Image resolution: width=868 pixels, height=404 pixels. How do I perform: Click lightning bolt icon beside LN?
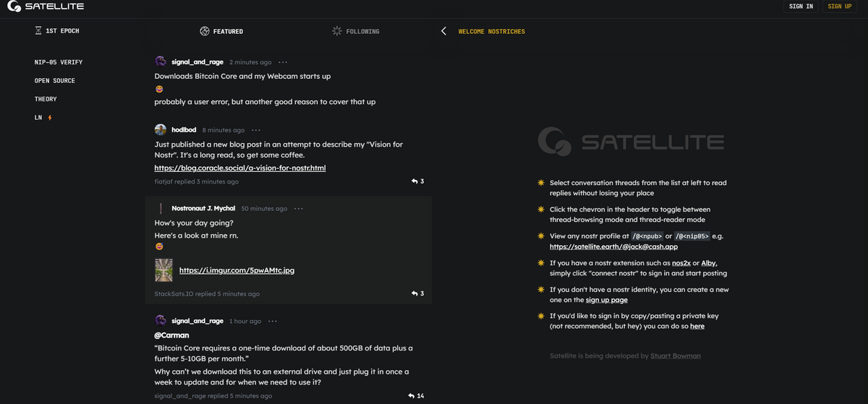coord(50,118)
